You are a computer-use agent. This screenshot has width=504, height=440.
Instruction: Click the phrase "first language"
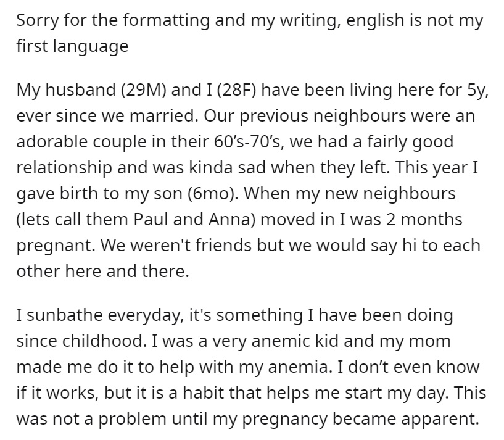click(x=72, y=47)
